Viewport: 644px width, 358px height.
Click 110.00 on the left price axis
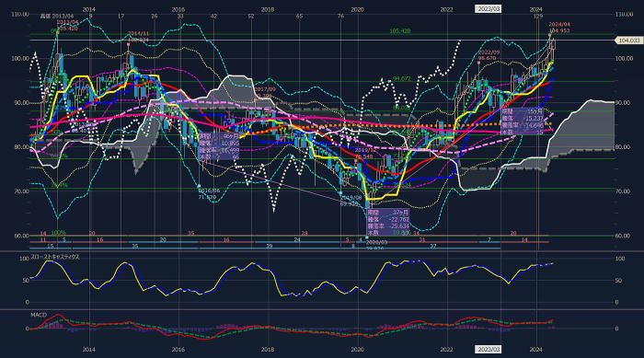20,15
